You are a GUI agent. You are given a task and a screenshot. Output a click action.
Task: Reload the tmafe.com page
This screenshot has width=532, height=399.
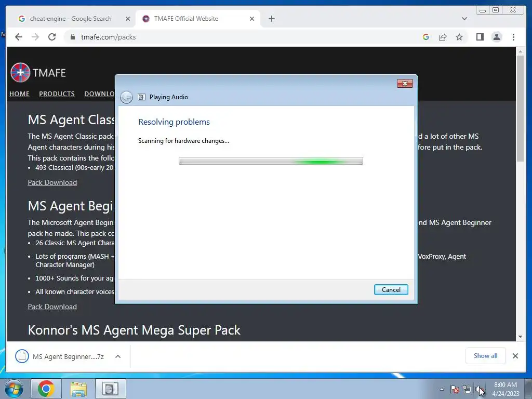[52, 37]
